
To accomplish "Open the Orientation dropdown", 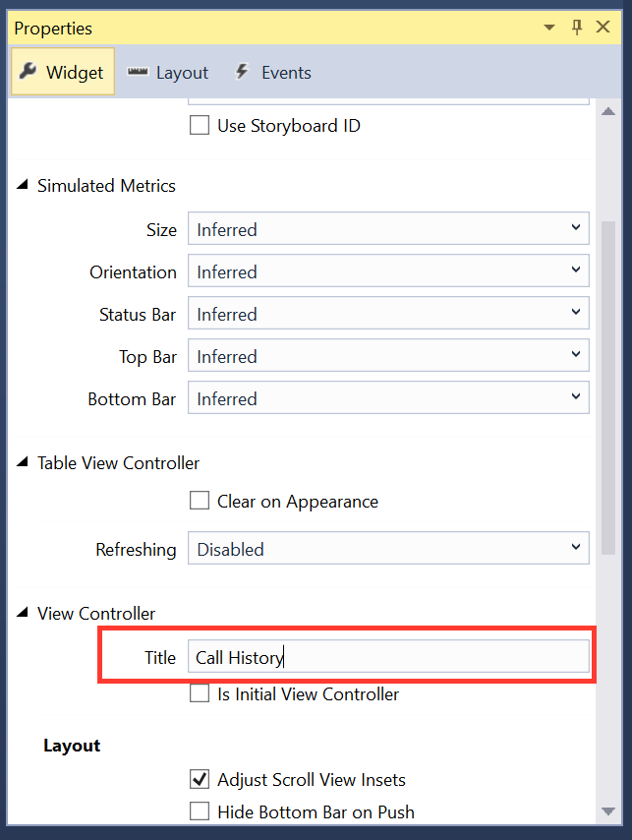I will (x=577, y=271).
